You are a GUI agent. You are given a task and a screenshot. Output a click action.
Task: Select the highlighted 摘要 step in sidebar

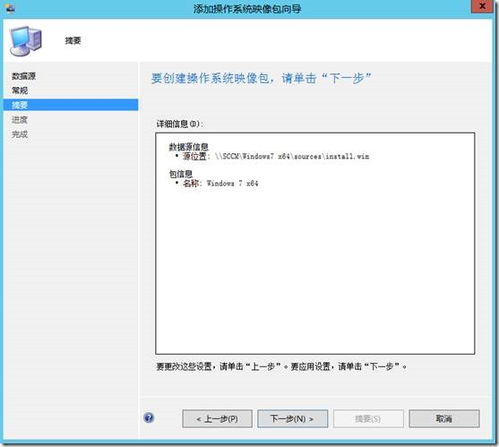click(71, 105)
